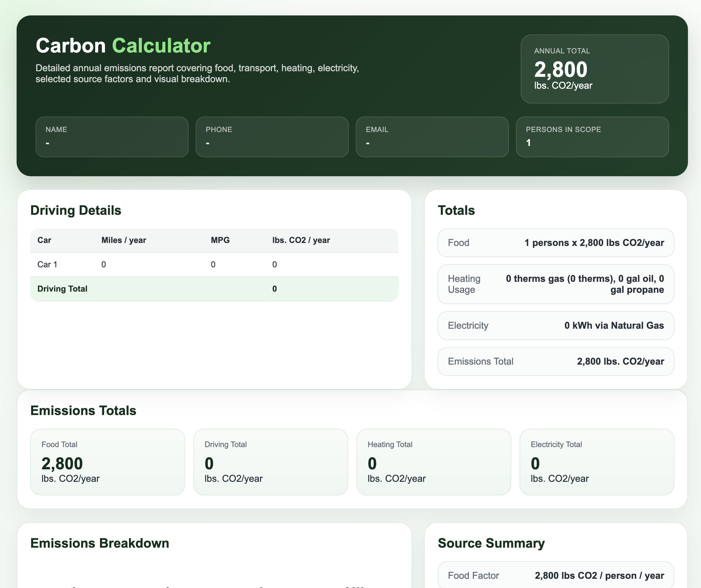The width and height of the screenshot is (701, 588).
Task: Click the Source Summary heading
Action: pyautogui.click(x=491, y=543)
